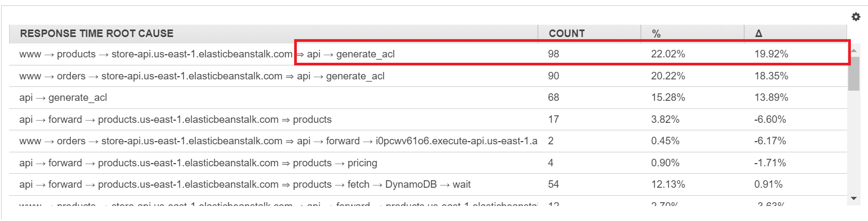868x221 pixels.
Task: Click the 20.22% percentage cell
Action: (668, 76)
